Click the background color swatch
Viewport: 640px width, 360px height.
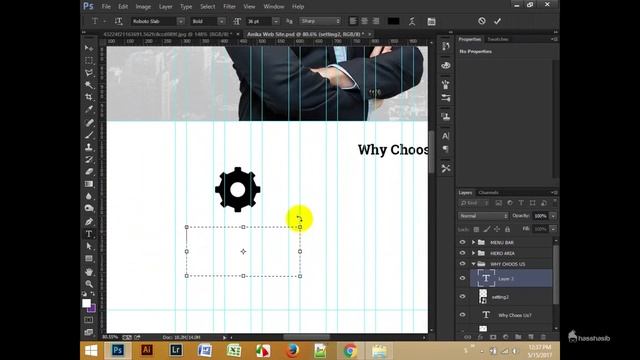92,308
